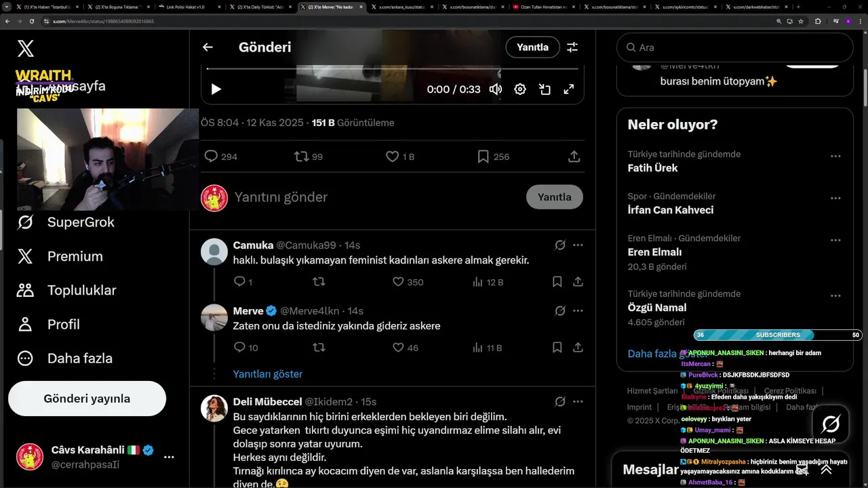Open more options for İrfan Can Kahveci trend
The width and height of the screenshot is (868, 488).
pyautogui.click(x=835, y=198)
